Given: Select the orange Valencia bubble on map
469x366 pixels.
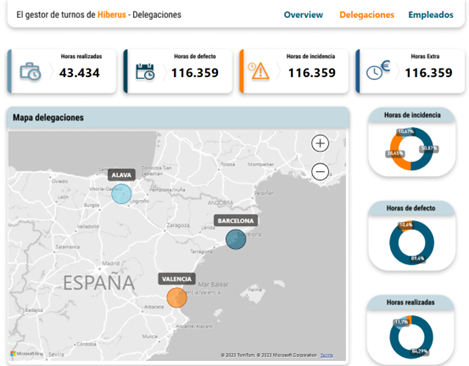Looking at the screenshot, I should (177, 298).
